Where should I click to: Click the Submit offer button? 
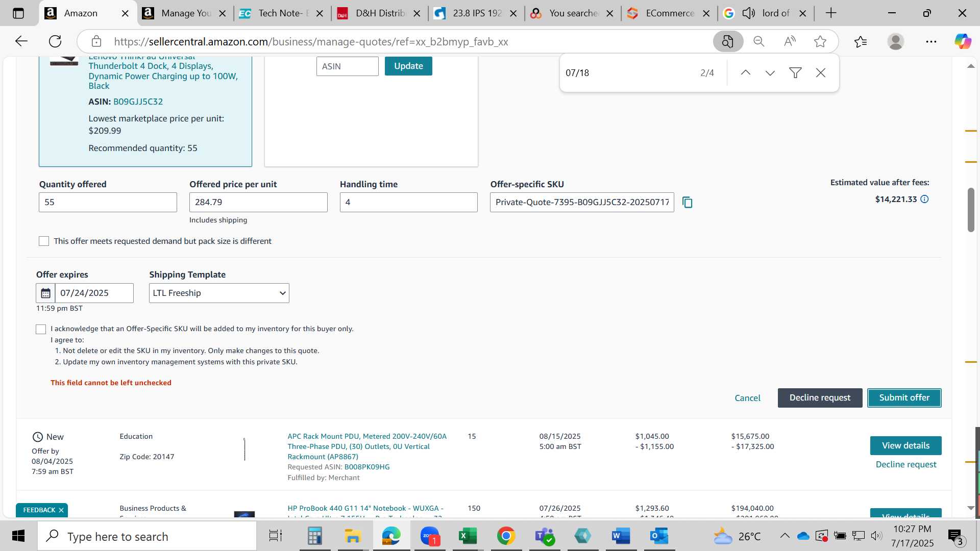(x=904, y=398)
